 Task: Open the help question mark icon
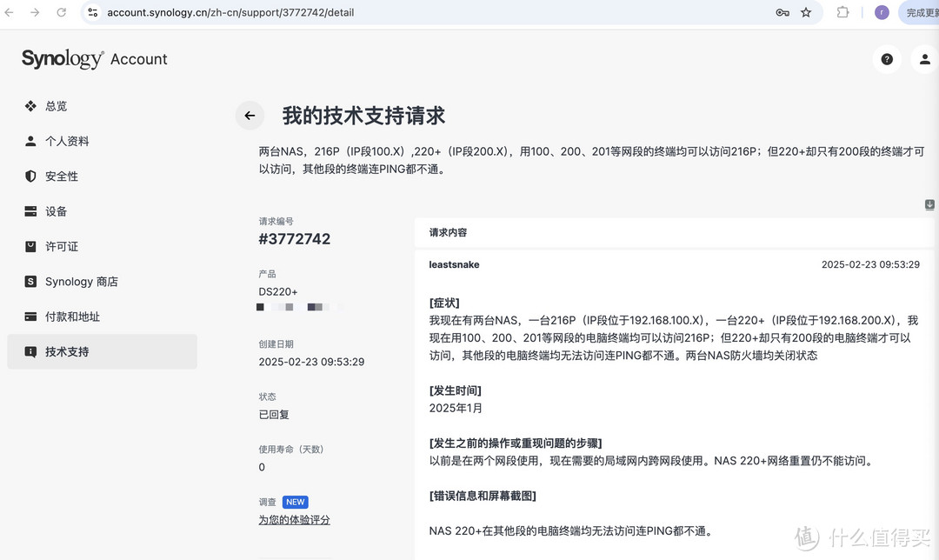pyautogui.click(x=886, y=58)
